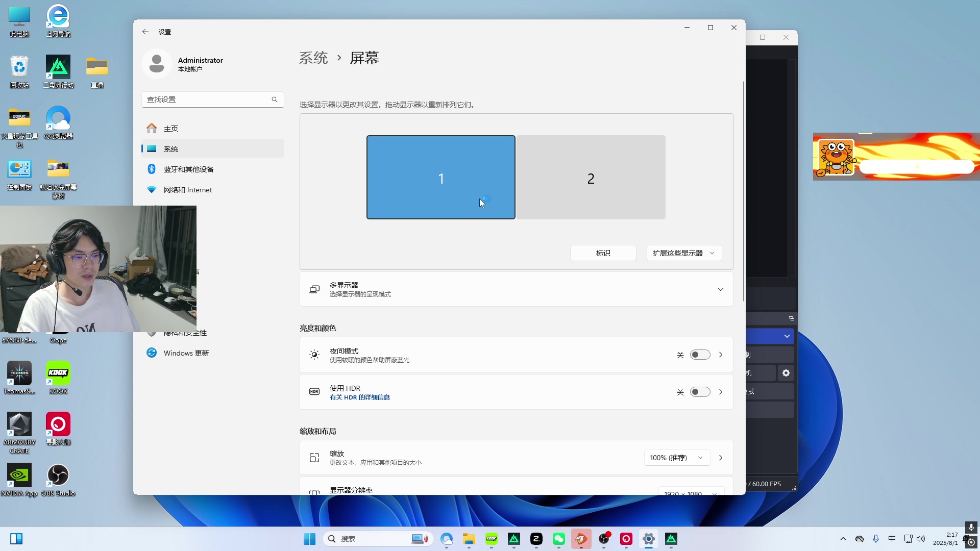Open 蓝牙和其他设备 settings
This screenshot has width=980, height=551.
coord(212,169)
